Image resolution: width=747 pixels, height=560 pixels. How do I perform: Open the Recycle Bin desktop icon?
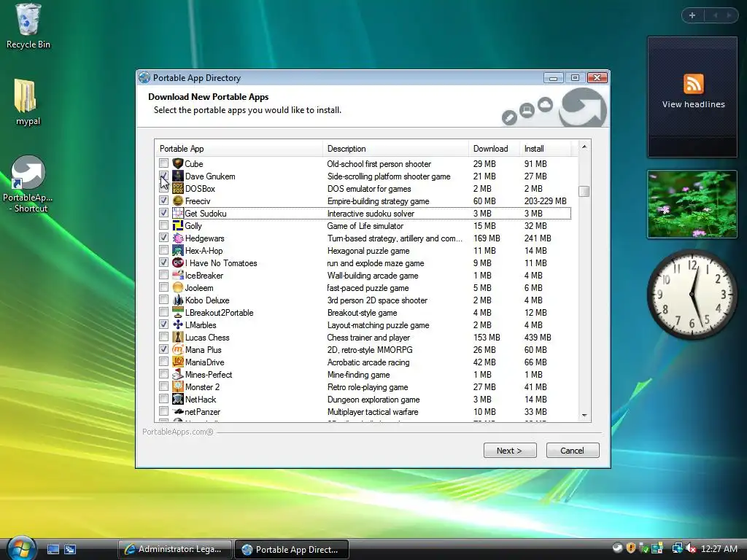click(28, 26)
